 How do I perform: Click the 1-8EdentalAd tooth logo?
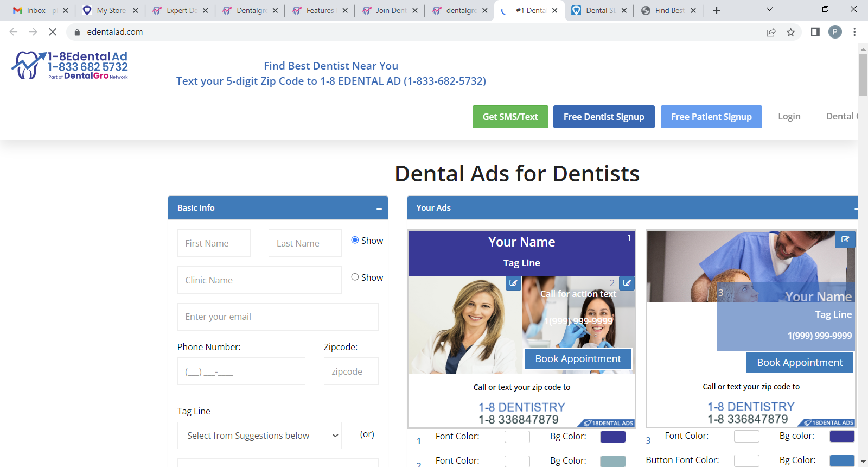[x=69, y=66]
